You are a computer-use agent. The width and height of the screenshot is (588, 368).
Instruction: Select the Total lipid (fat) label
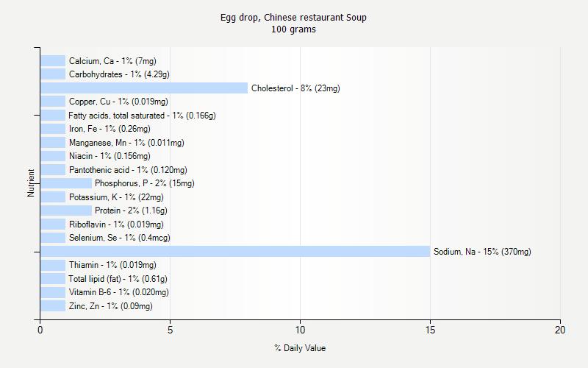[118, 279]
